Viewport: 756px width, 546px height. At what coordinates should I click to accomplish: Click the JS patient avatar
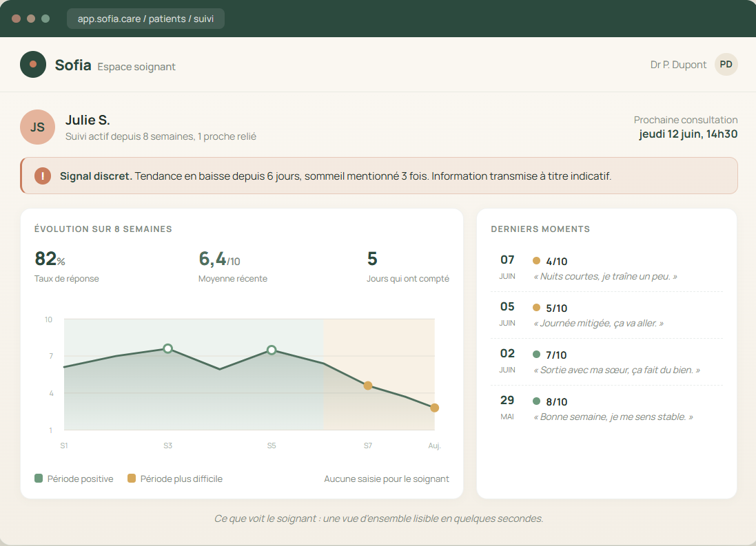click(x=38, y=127)
